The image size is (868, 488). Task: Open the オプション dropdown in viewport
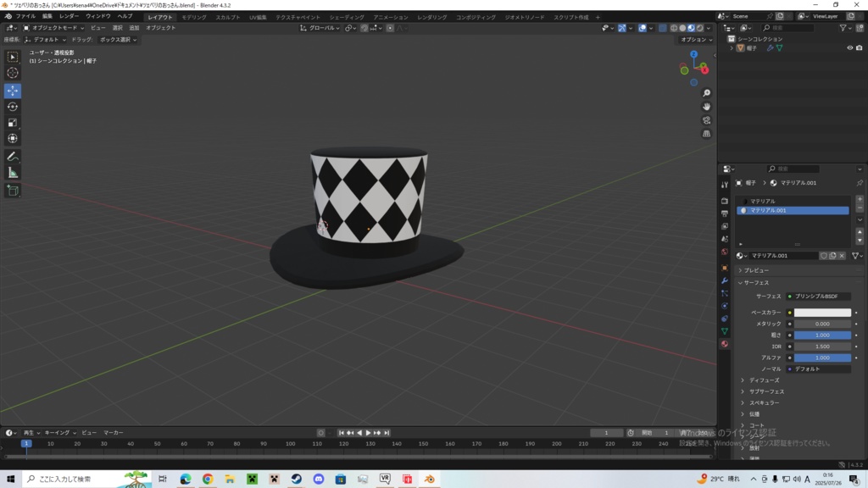697,40
